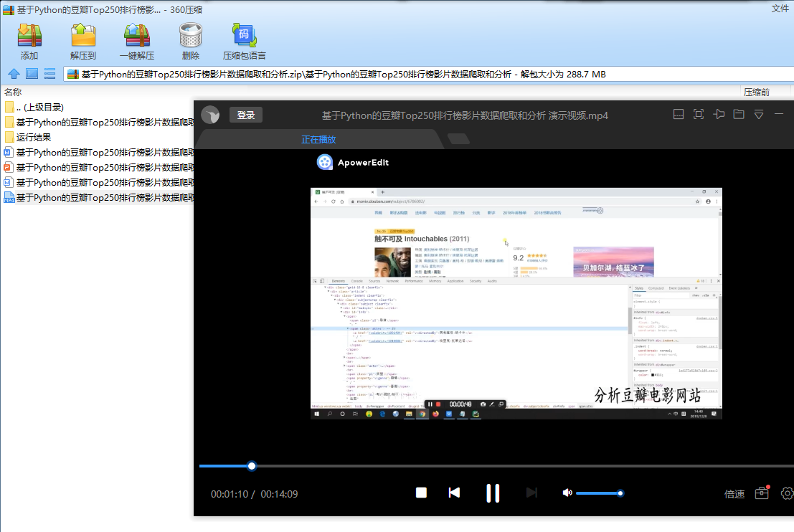The image size is (794, 532).
Task: Click the 解压到 extract-to icon
Action: coord(83,42)
